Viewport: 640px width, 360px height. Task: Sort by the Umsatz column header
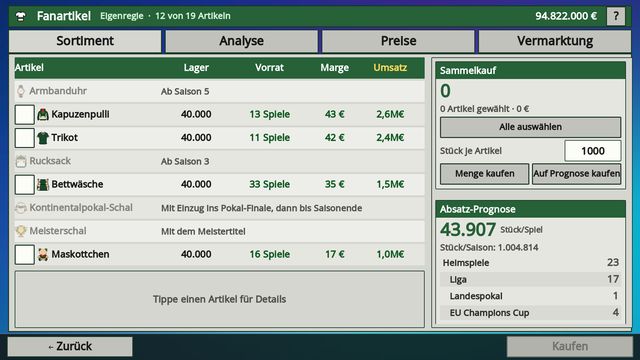click(390, 68)
